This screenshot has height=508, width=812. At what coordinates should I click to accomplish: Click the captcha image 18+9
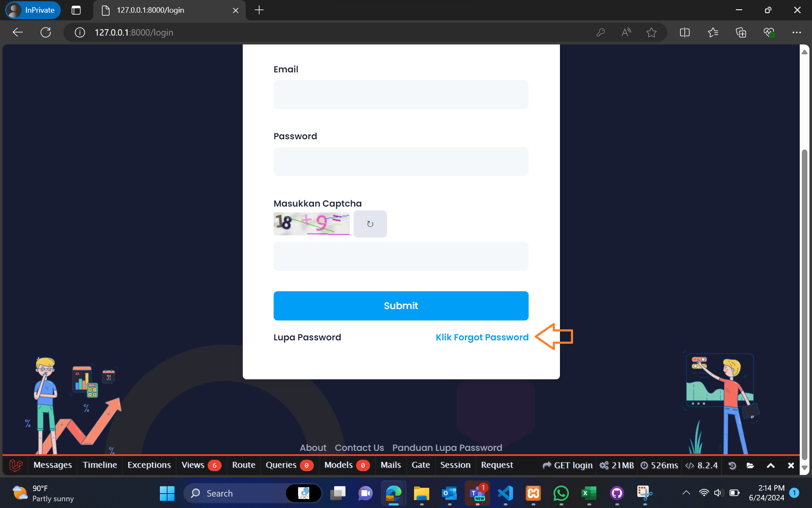click(312, 224)
